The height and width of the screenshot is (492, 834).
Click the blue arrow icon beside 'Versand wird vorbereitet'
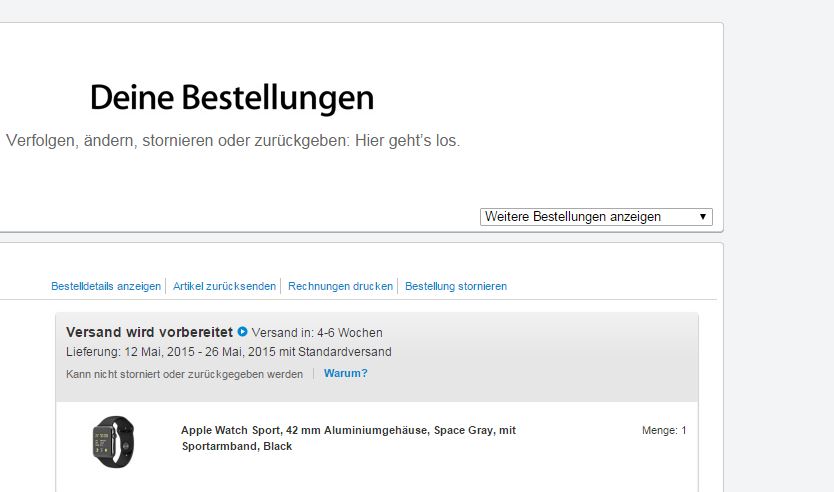tap(243, 331)
